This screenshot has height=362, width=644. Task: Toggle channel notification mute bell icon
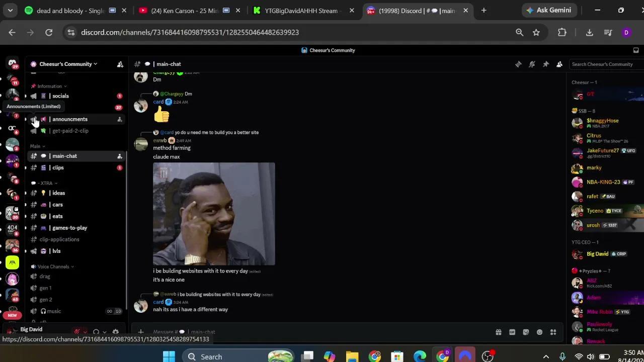click(532, 64)
